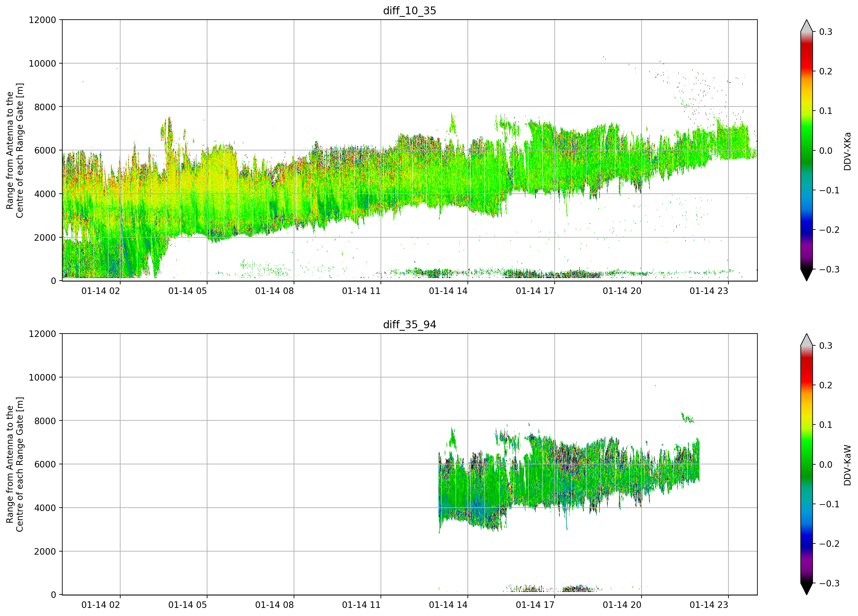The width and height of the screenshot is (858, 616).
Task: Click the 01-14 02 tick label under the top plot
Action: pyautogui.click(x=101, y=291)
